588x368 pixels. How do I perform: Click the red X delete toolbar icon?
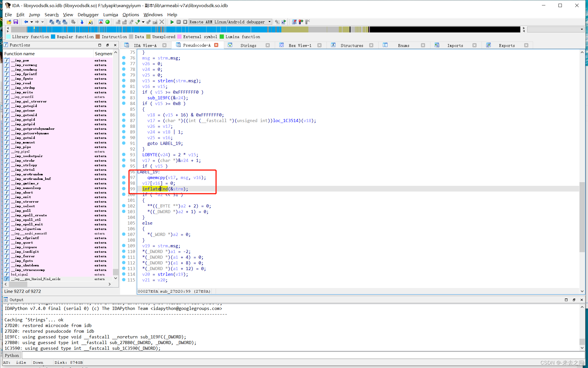[x=162, y=22]
